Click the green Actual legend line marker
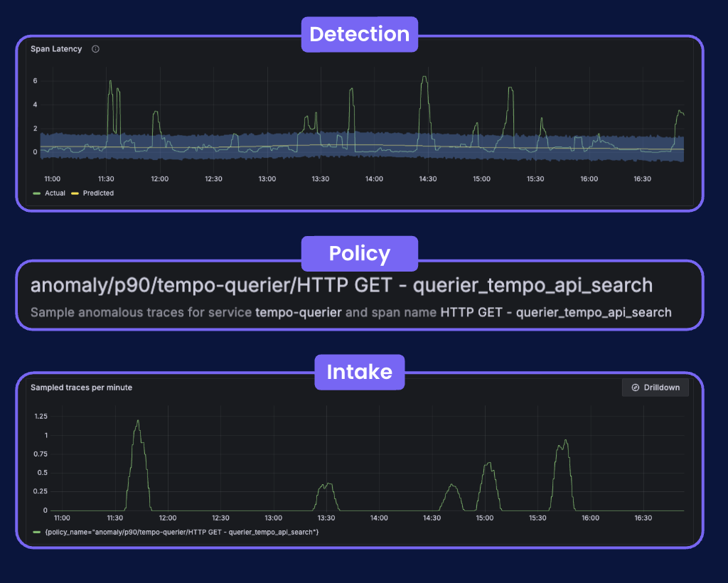 click(x=37, y=193)
